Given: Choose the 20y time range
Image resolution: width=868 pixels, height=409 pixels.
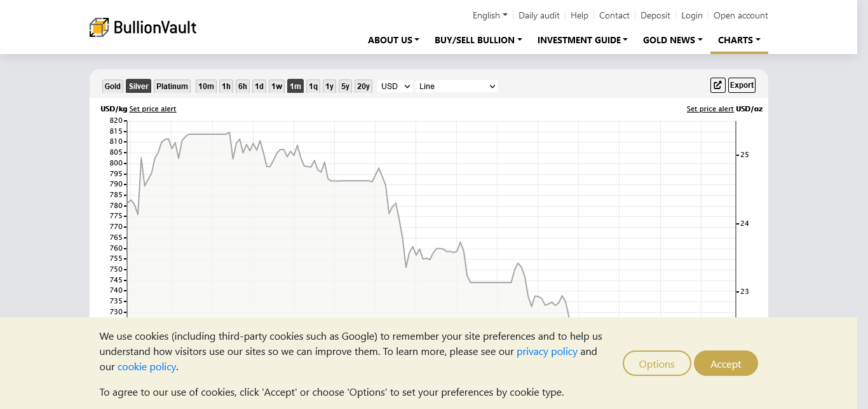Looking at the screenshot, I should click(x=363, y=87).
